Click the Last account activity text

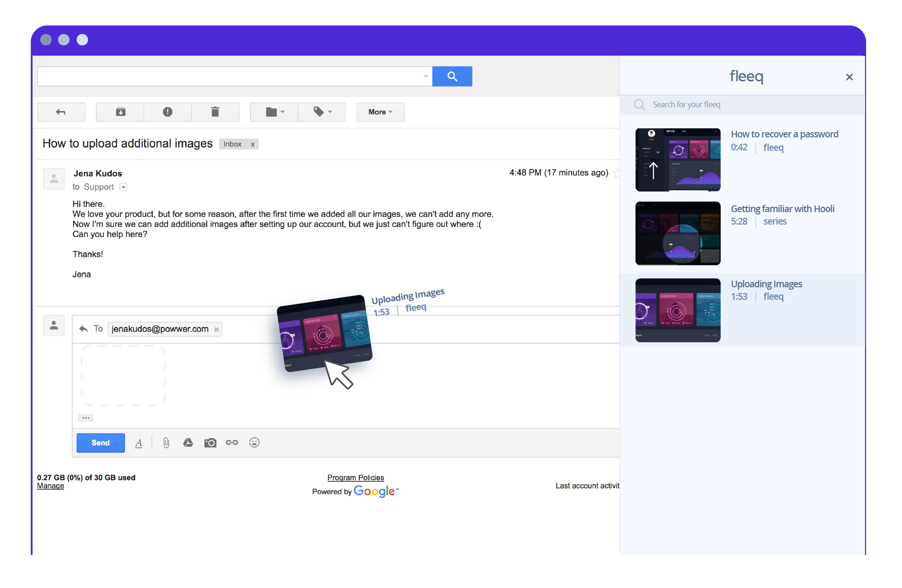click(587, 486)
